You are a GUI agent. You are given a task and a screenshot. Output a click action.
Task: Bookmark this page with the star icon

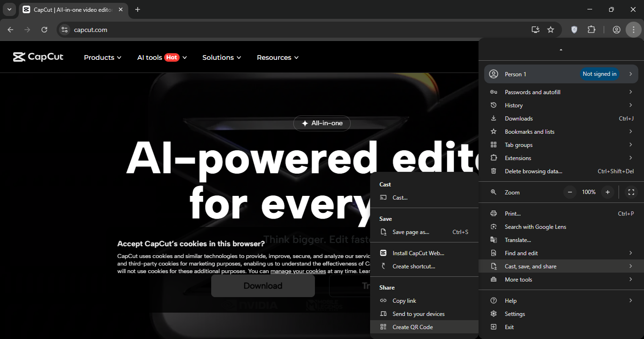click(550, 29)
